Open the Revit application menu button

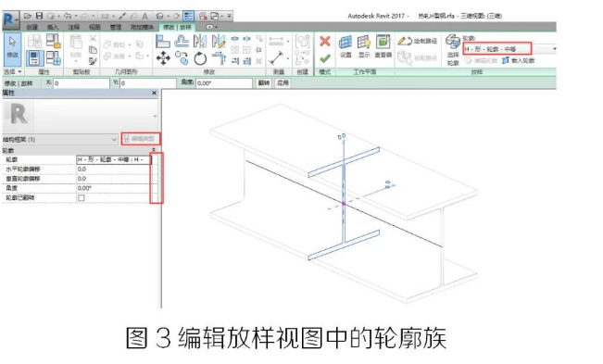click(x=10, y=19)
